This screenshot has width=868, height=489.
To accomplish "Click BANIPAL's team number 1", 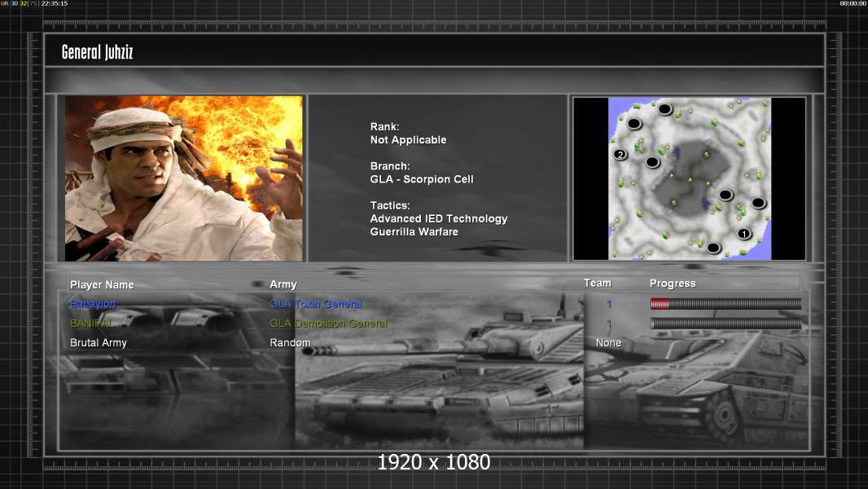I will click(609, 323).
